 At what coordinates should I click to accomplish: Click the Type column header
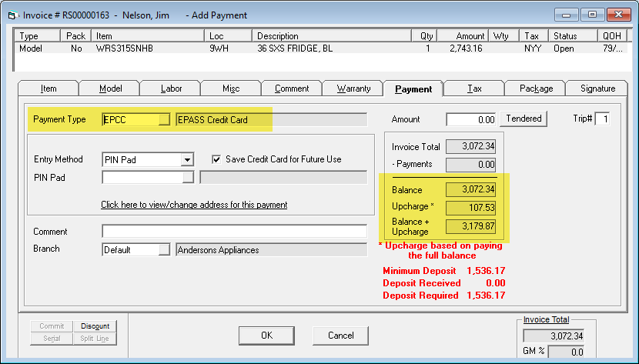(37, 36)
